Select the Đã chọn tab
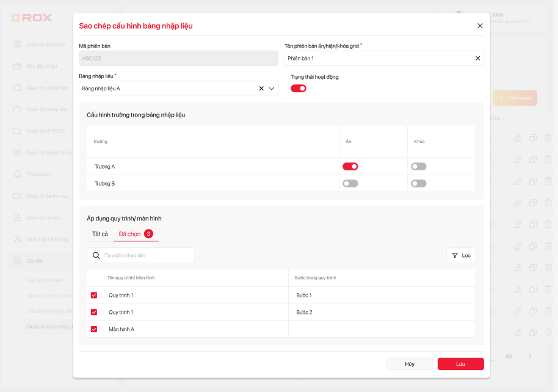This screenshot has width=558, height=392. pyautogui.click(x=129, y=234)
